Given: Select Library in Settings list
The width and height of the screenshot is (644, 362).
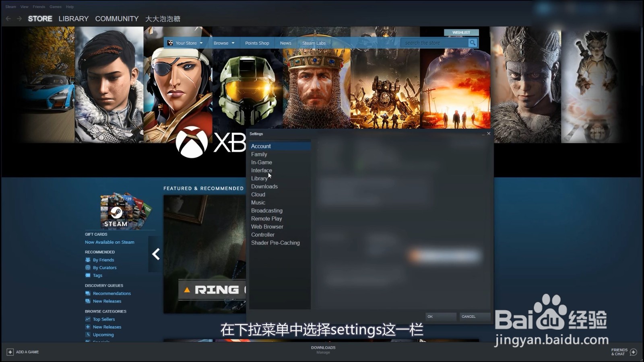Looking at the screenshot, I should (280, 179).
